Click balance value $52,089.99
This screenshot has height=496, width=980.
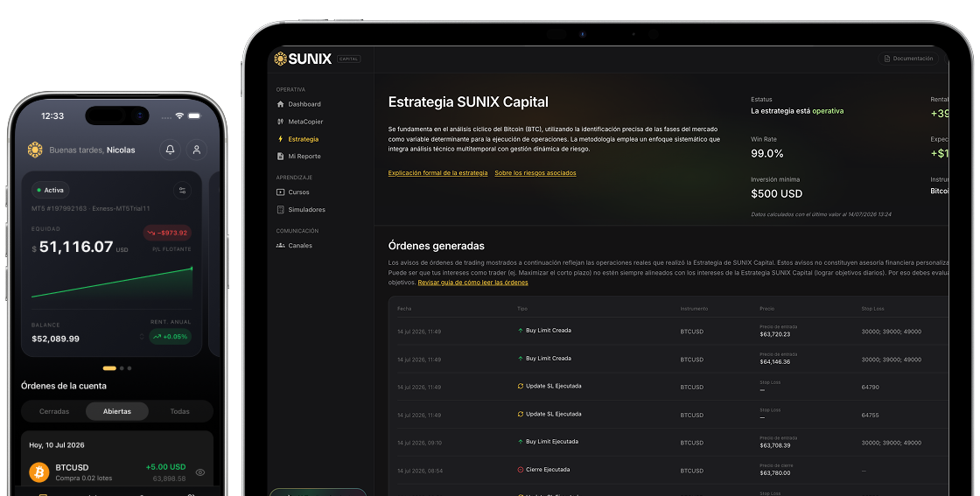coord(56,339)
